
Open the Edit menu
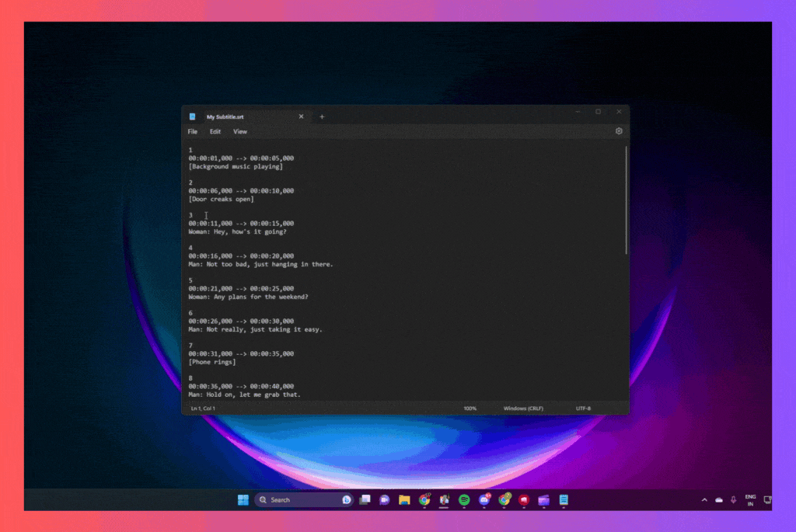pos(215,132)
